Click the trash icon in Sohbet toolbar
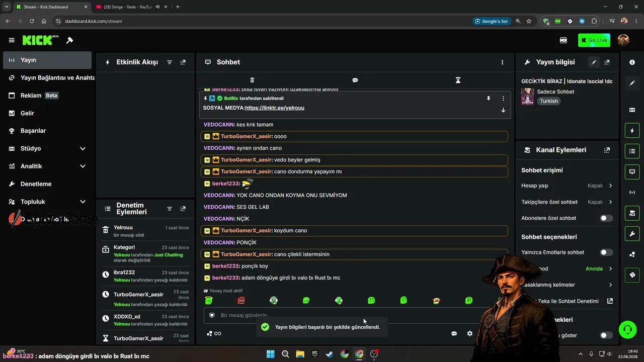Screen dimensions: 644x362 (252, 80)
